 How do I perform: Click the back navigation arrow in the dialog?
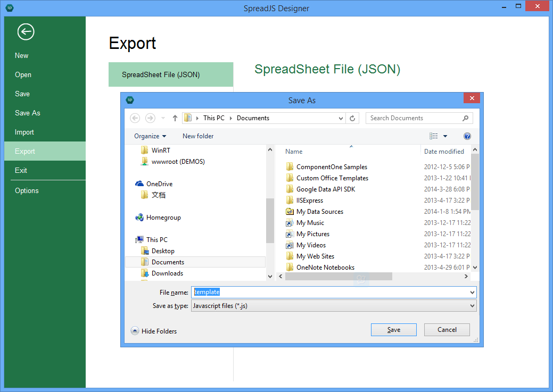(135, 118)
